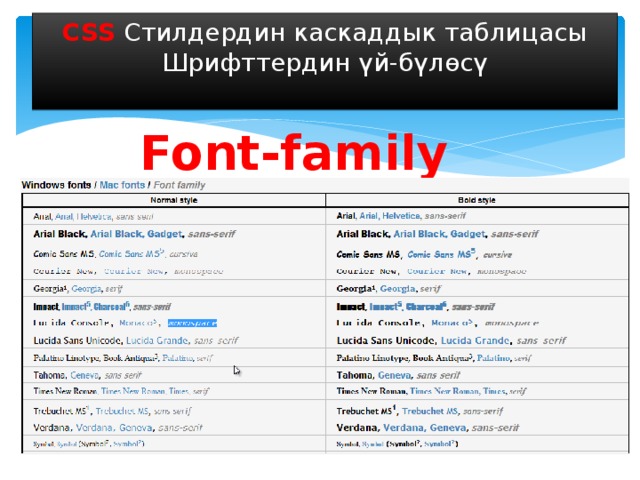Select highlighted monospace text in Lucida Console row
Viewport: 640px width, 480px height.
pos(192,323)
